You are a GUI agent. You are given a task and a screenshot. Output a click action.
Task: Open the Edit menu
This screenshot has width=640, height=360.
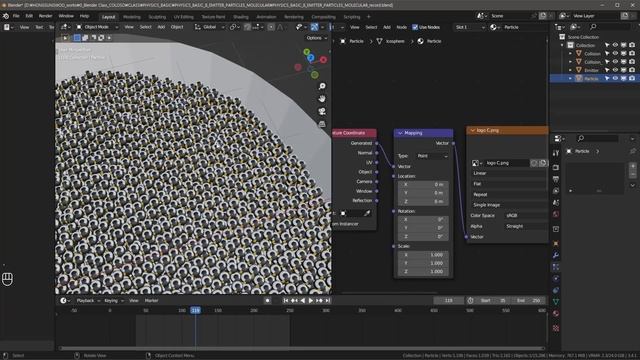coord(29,16)
